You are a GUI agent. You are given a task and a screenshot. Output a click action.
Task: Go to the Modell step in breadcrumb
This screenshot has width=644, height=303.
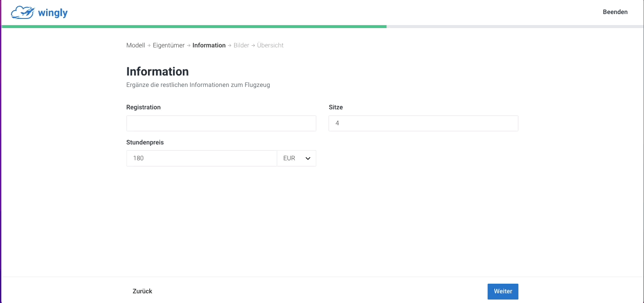point(136,45)
